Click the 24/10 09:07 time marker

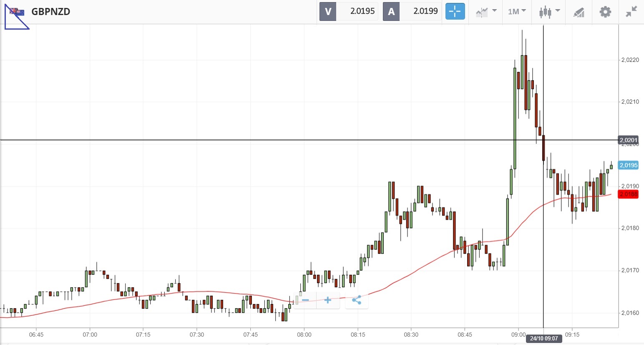[544, 338]
